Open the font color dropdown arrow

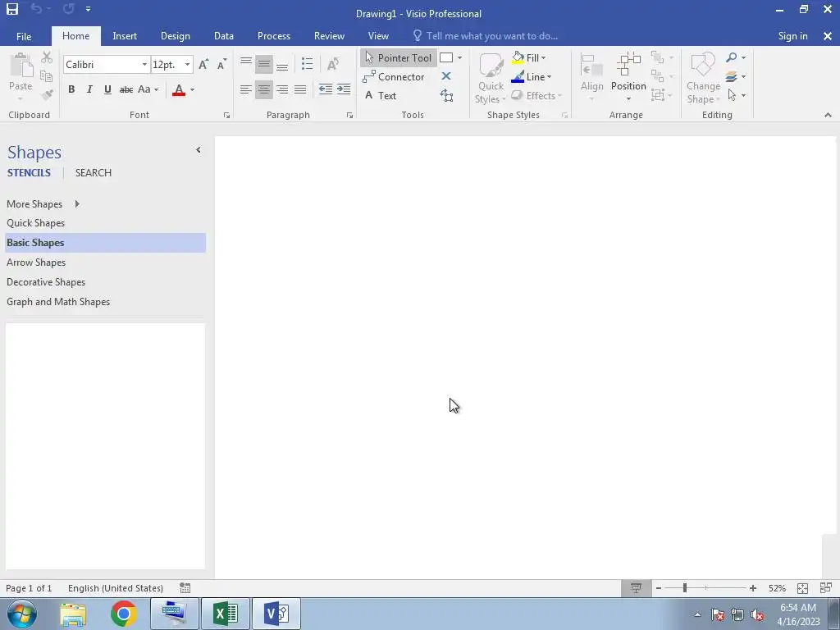click(192, 89)
